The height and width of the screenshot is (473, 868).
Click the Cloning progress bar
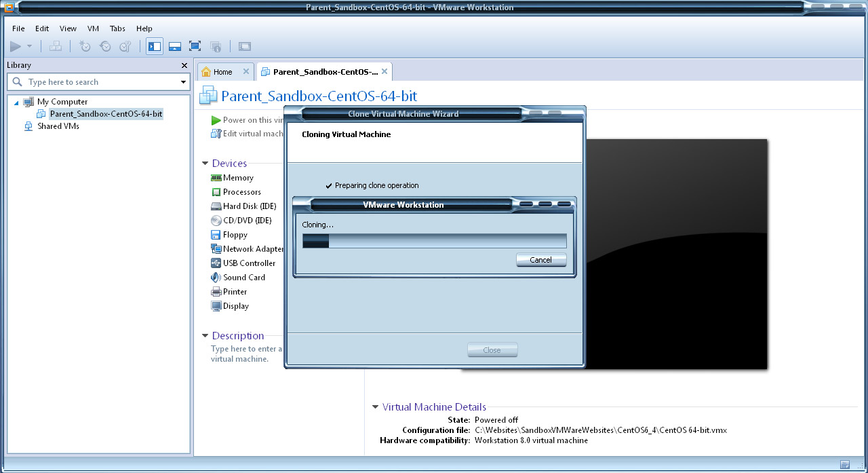point(434,241)
